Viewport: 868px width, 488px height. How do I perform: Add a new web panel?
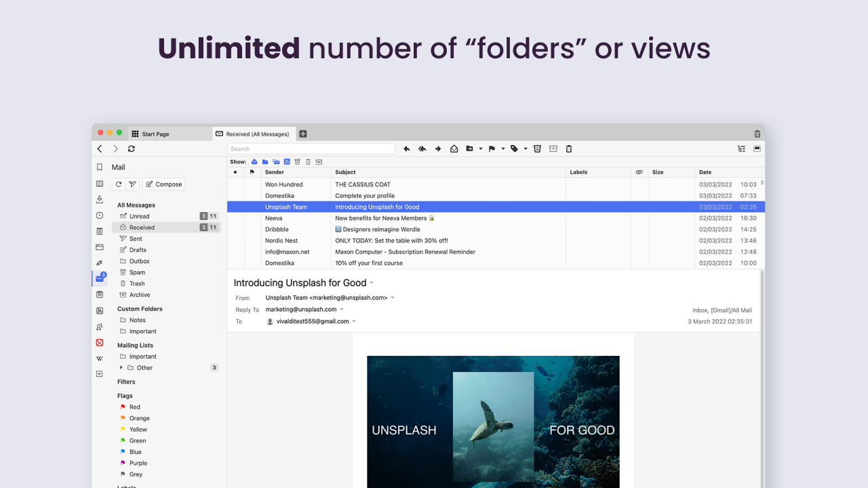pyautogui.click(x=100, y=373)
